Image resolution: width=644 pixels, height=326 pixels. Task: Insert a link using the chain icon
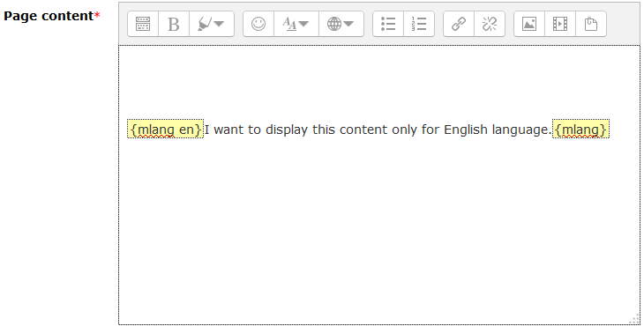[459, 24]
